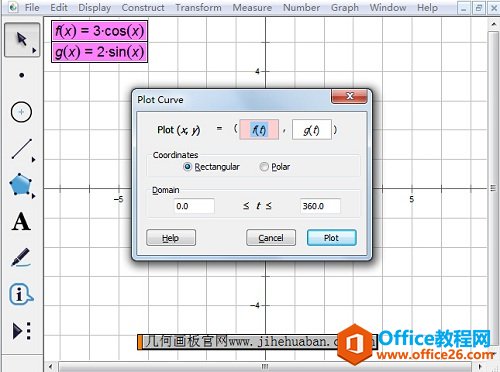
Task: Close the Plot Curve dialog
Action: (350, 96)
